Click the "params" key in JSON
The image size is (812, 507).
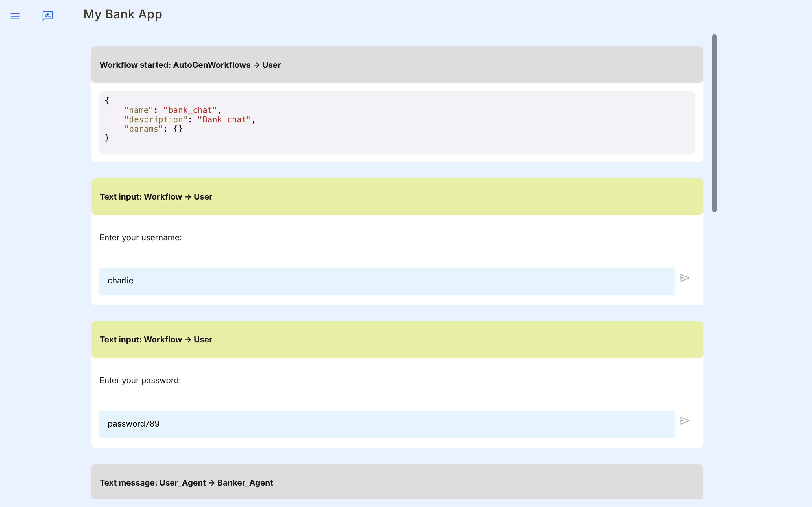(143, 129)
